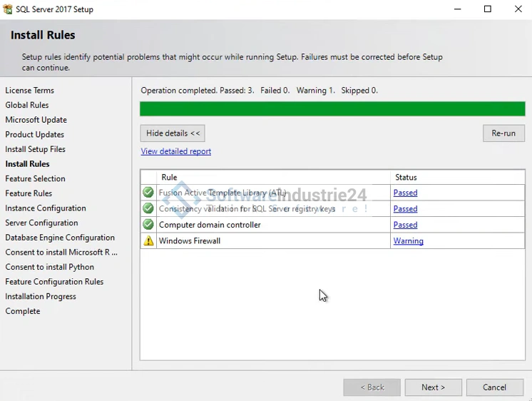Screen dimensions: 532x401
Task: Open the View detailed report link
Action: (x=175, y=151)
